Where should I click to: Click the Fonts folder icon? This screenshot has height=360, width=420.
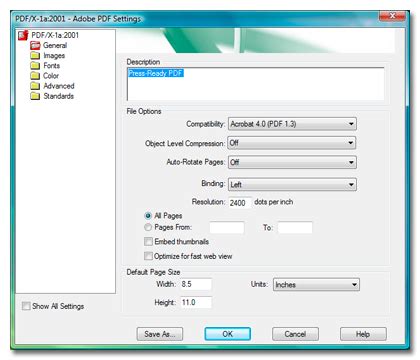pyautogui.click(x=35, y=65)
